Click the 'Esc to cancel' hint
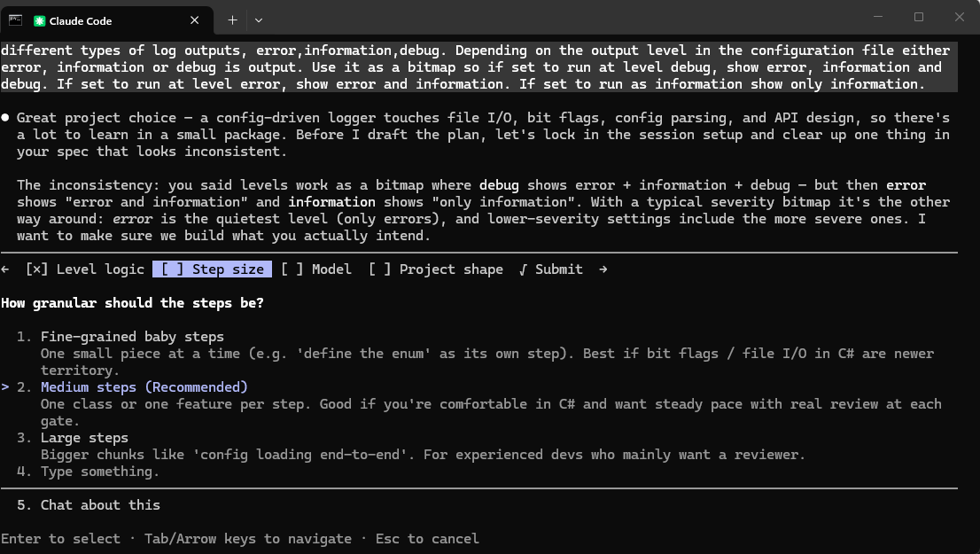The image size is (980, 554). click(427, 539)
